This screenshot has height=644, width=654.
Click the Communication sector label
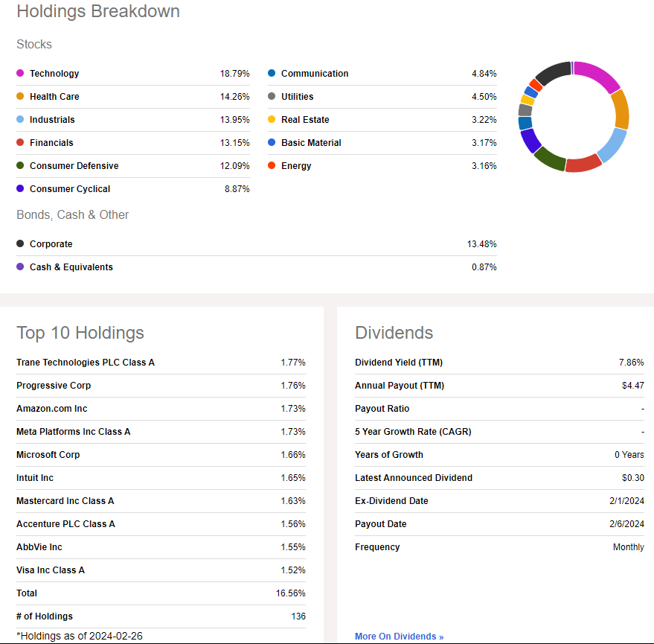pos(315,74)
